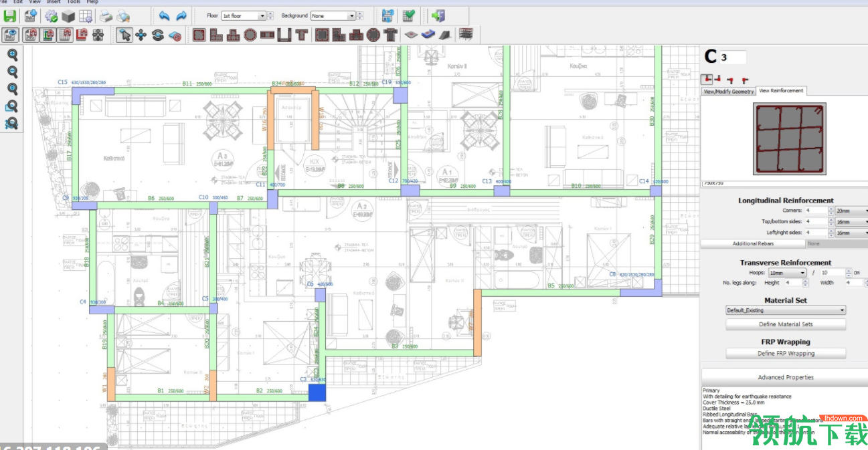Image resolution: width=868 pixels, height=450 pixels.
Task: Select the first column insertion point icon
Action: click(x=706, y=80)
